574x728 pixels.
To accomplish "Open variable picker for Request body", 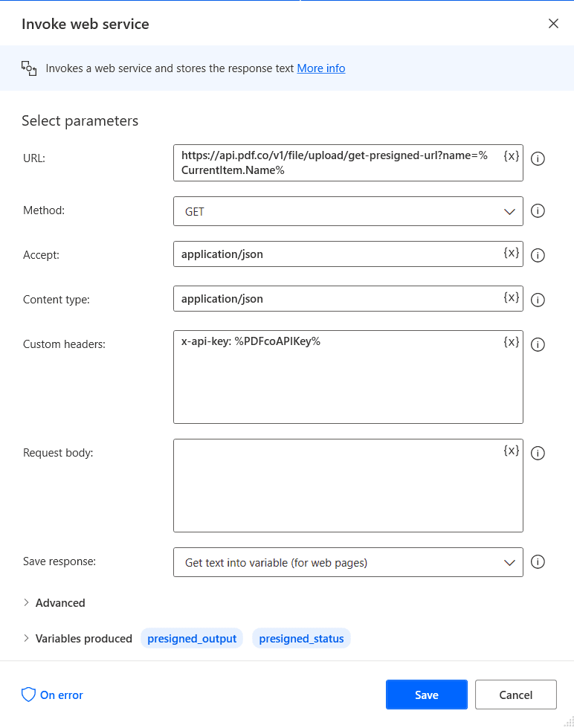I will pyautogui.click(x=512, y=451).
